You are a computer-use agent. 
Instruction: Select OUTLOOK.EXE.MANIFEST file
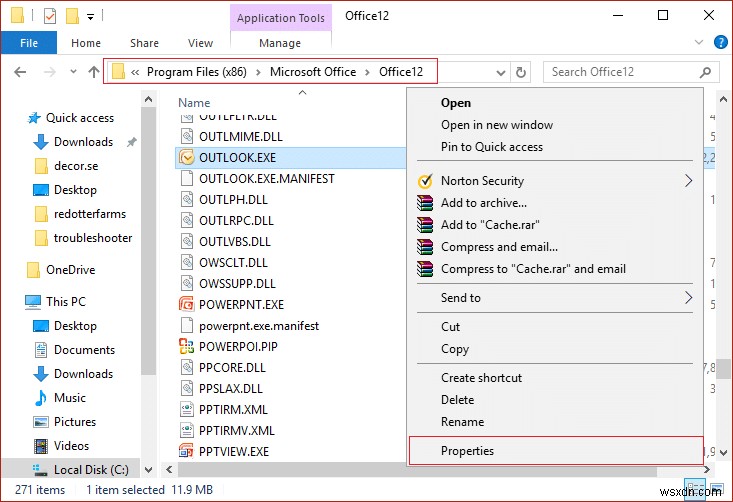(266, 179)
